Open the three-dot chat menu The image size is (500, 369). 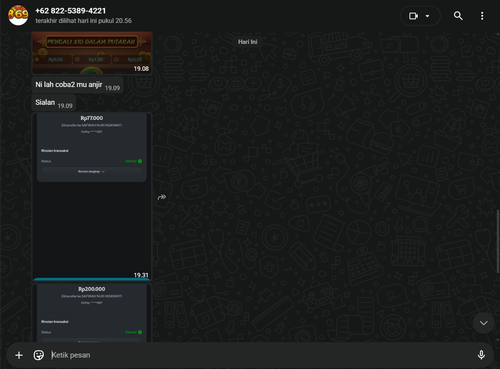click(482, 16)
